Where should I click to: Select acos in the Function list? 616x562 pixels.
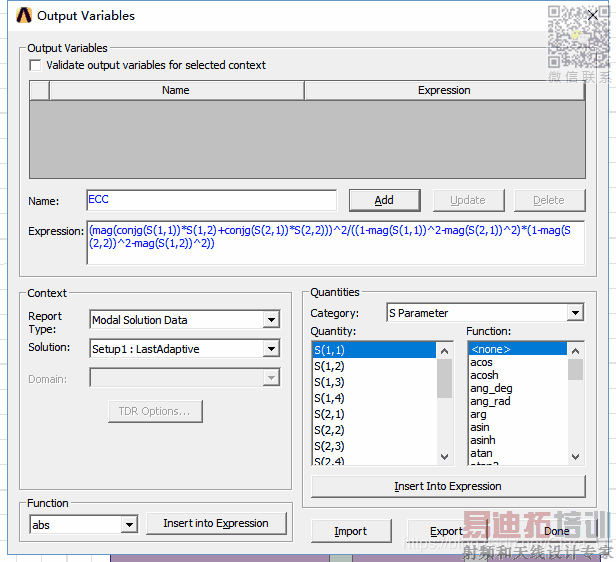pos(518,362)
